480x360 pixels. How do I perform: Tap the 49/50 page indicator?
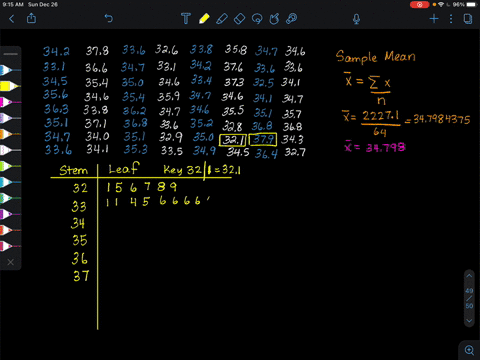pos(469,298)
